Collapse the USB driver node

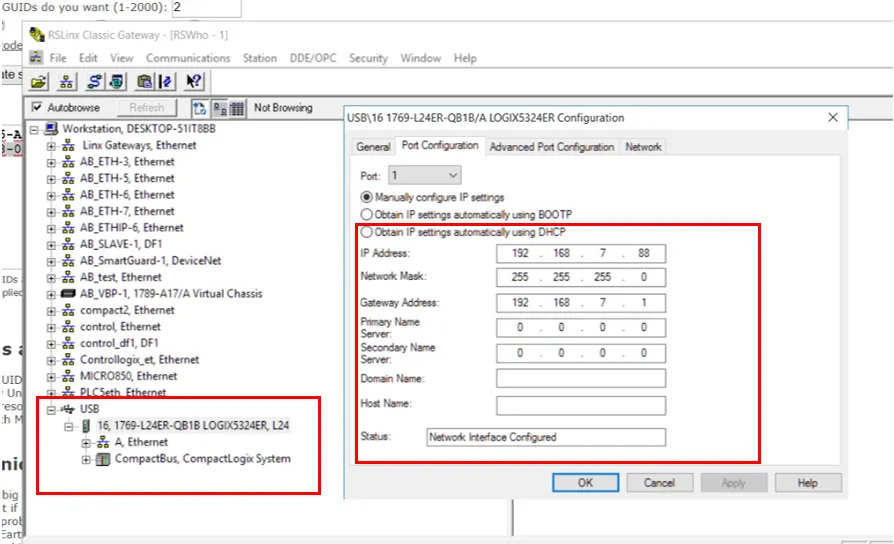tap(51, 409)
